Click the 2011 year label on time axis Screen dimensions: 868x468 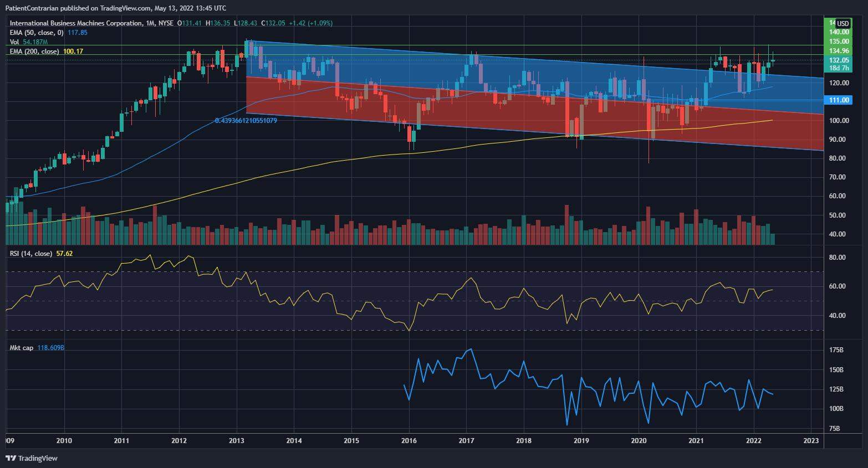[x=121, y=441]
